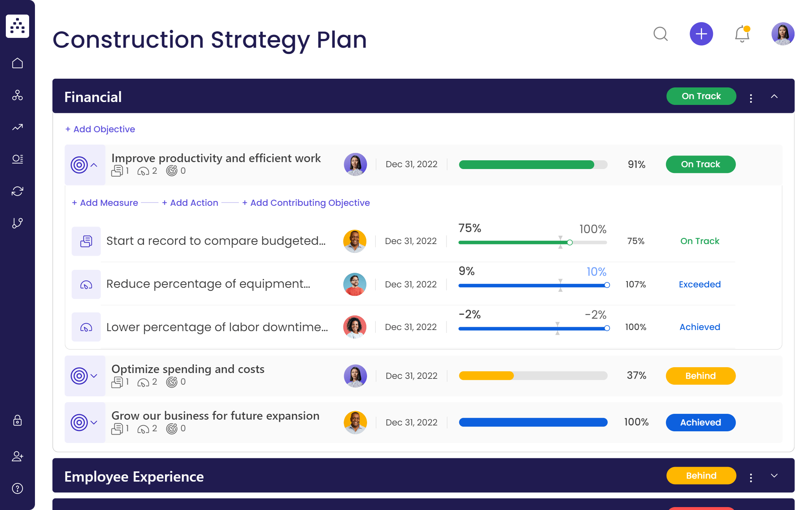The height and width of the screenshot is (510, 812).
Task: Click the Add Contributing Objective link
Action: [306, 203]
